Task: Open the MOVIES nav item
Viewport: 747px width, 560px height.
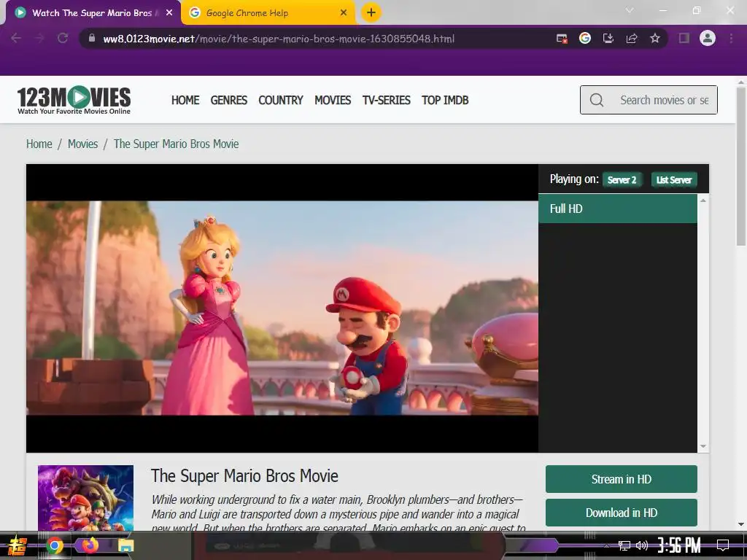Action: 333,100
